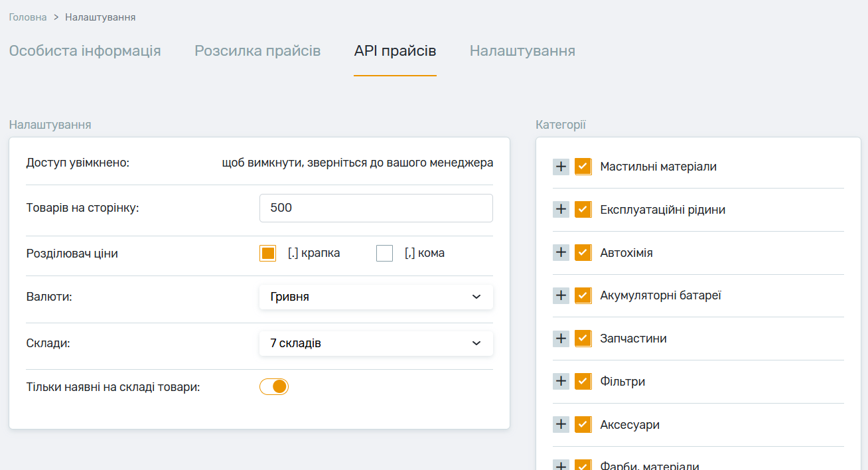868x470 pixels.
Task: Uncheck the Експлуатаційні рідини checkbox
Action: click(583, 210)
